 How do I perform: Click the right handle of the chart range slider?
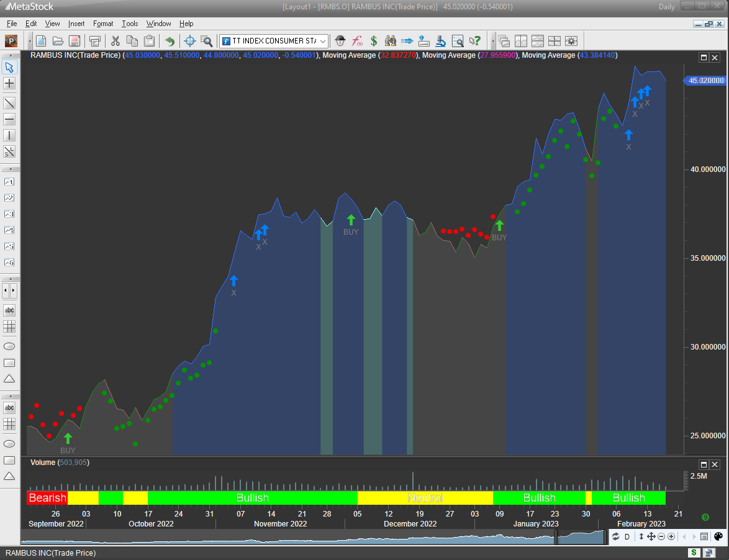[x=605, y=537]
